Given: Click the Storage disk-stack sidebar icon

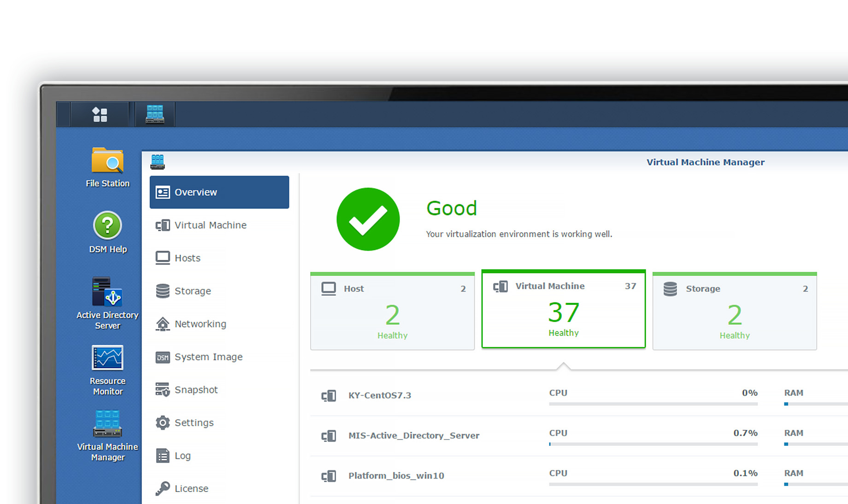Looking at the screenshot, I should click(163, 291).
